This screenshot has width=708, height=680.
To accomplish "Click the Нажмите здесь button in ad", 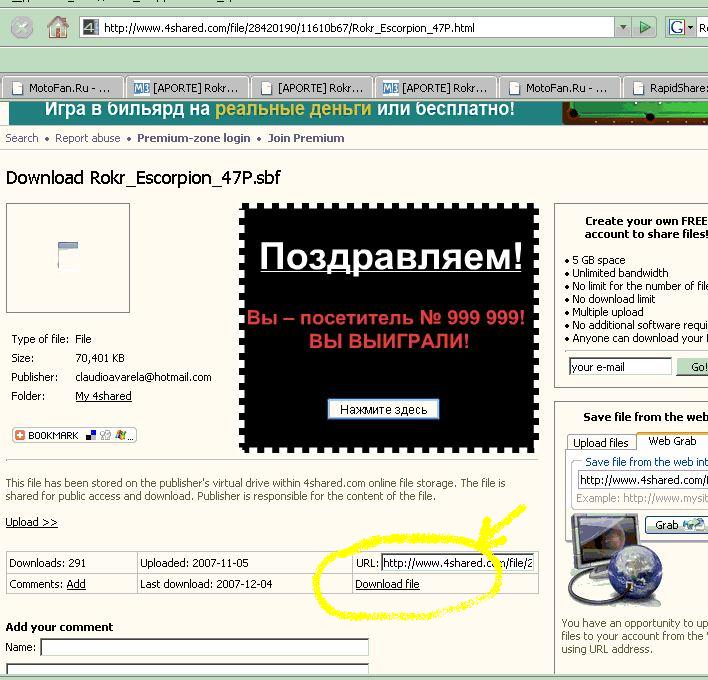I will 383,409.
